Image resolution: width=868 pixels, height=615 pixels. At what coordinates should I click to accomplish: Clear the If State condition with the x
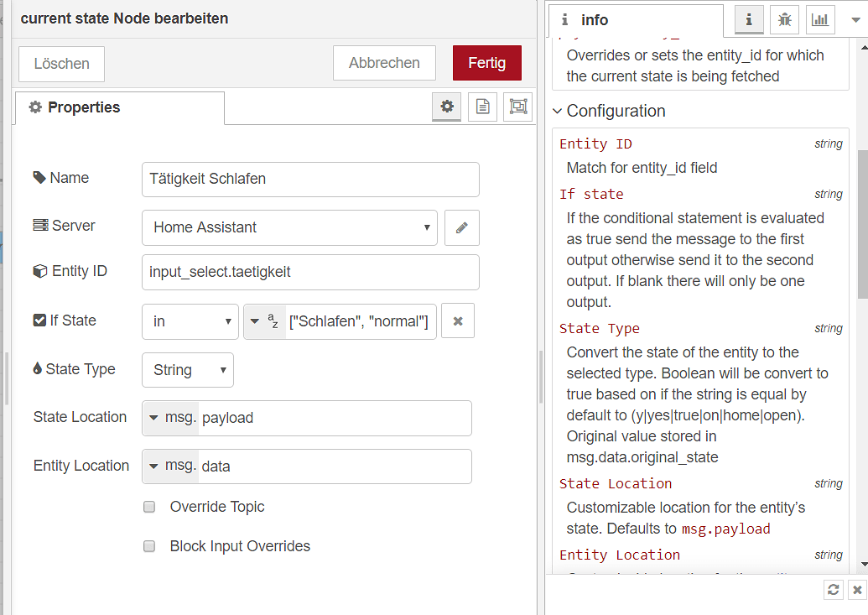click(x=457, y=321)
